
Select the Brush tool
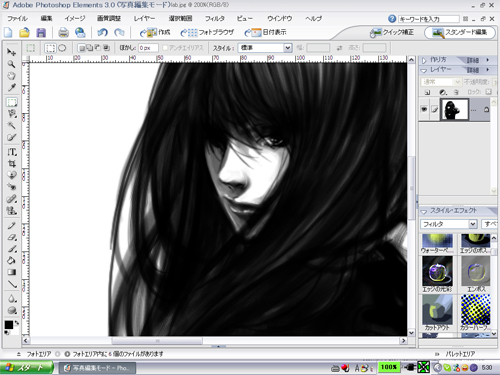pyautogui.click(x=12, y=249)
